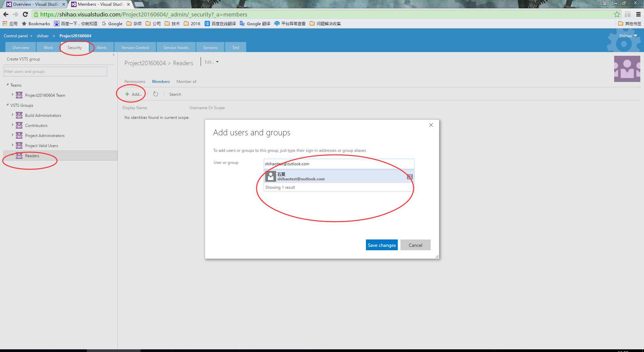This screenshot has height=352, width=644.
Task: Click Create VSTS group
Action: (x=23, y=59)
